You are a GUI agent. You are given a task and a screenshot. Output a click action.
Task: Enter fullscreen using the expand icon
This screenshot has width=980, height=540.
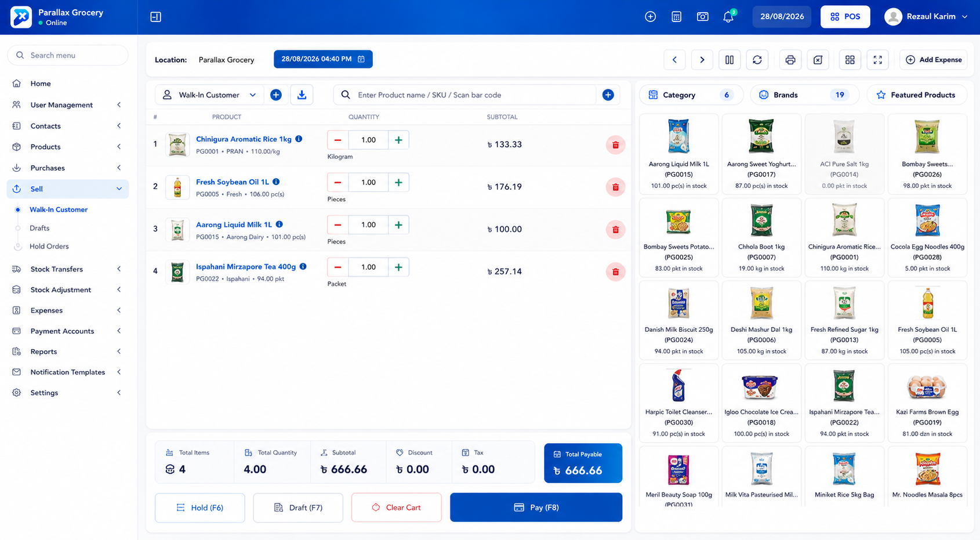click(877, 60)
